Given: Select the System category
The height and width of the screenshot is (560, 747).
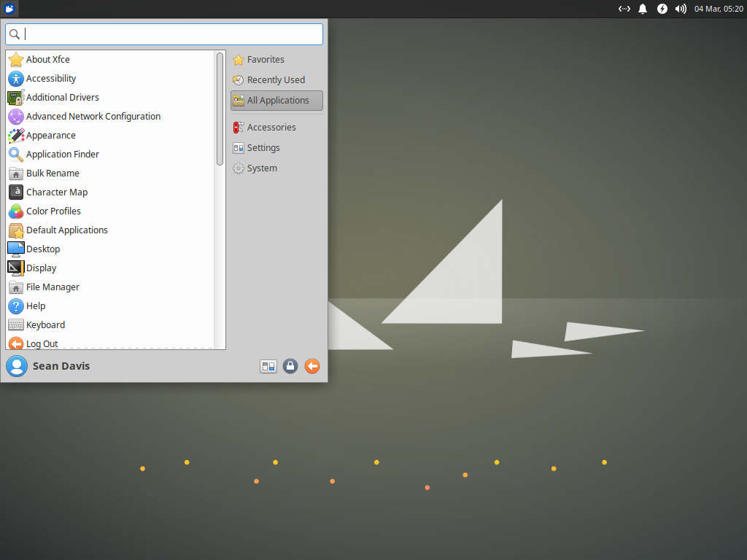Looking at the screenshot, I should click(x=260, y=168).
